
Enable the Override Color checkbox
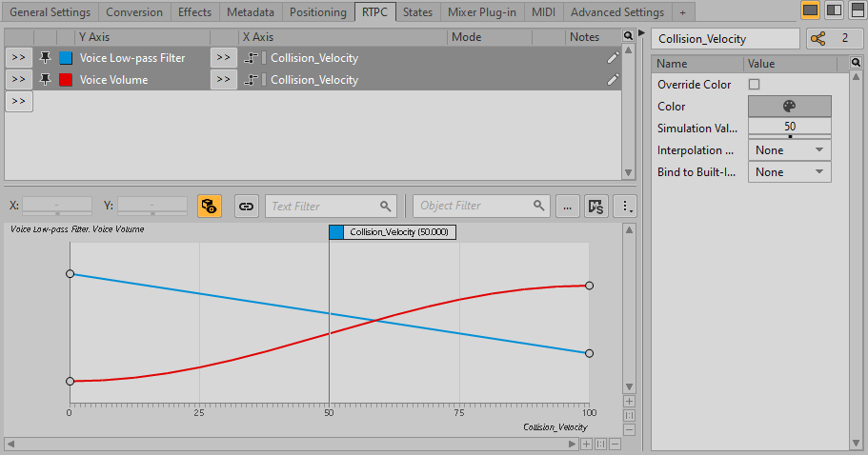coord(755,85)
